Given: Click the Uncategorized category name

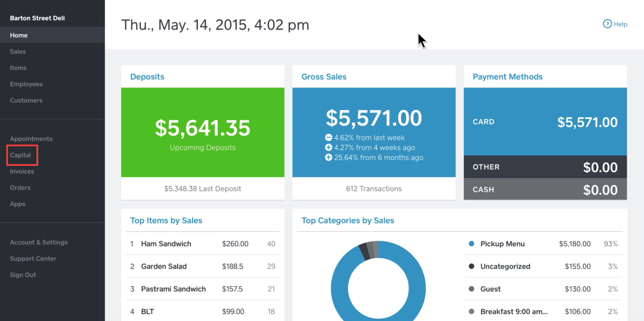Looking at the screenshot, I should tap(505, 266).
